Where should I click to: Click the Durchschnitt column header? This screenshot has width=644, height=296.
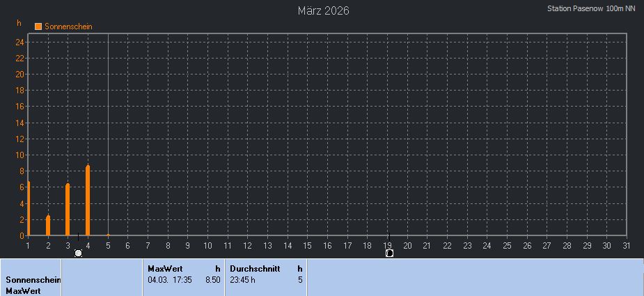coord(255,268)
